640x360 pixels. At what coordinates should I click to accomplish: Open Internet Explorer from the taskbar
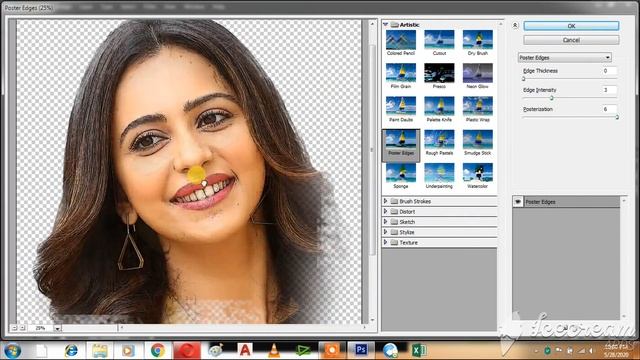coord(71,350)
